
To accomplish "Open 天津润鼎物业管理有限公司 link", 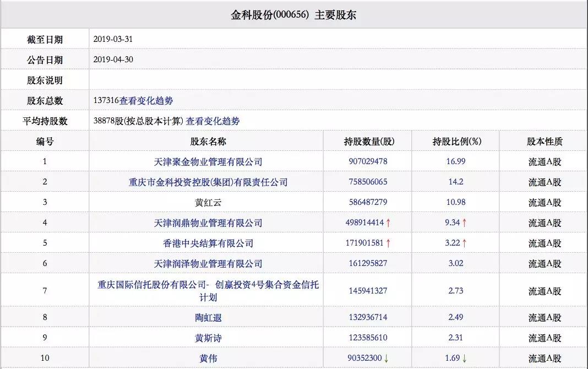I will coord(208,223).
